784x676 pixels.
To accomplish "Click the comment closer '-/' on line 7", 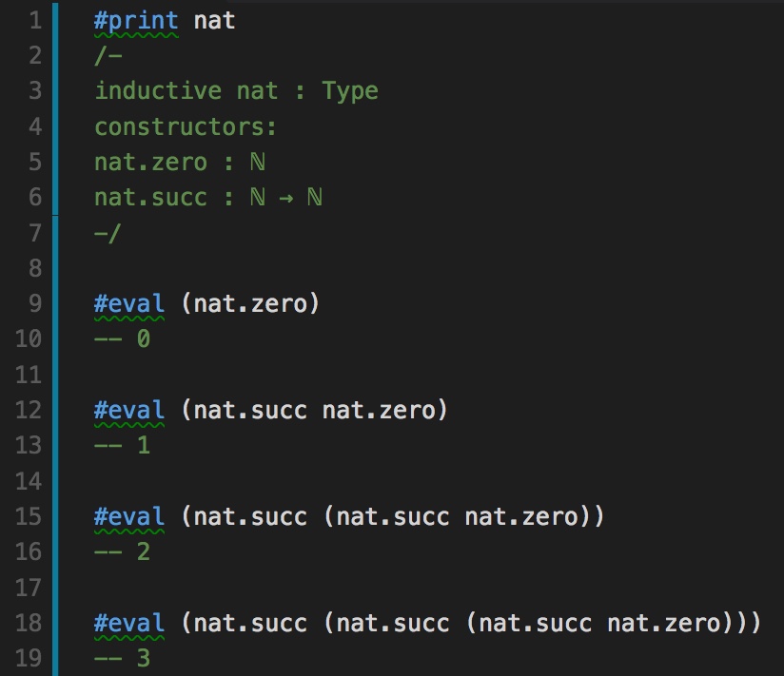I will 108,233.
